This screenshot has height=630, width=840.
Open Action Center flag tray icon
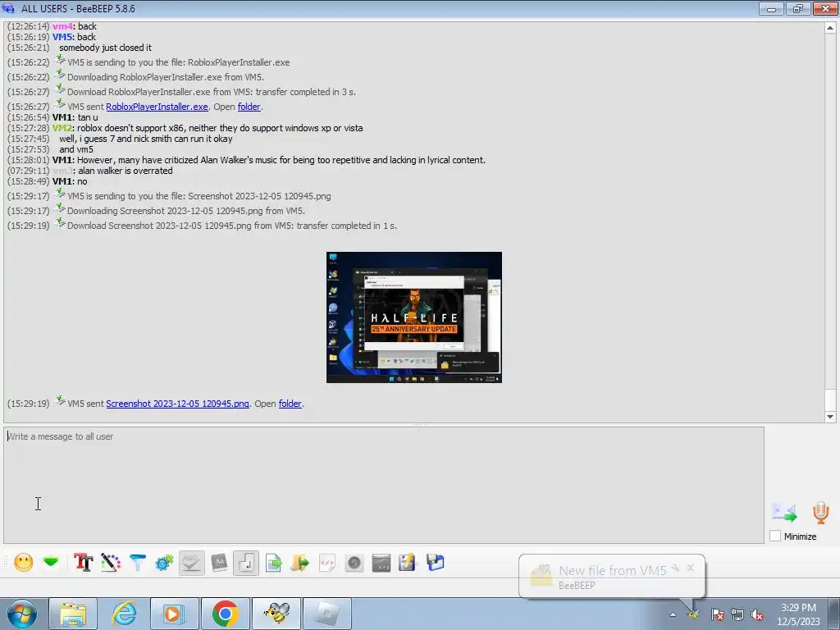[x=717, y=614]
